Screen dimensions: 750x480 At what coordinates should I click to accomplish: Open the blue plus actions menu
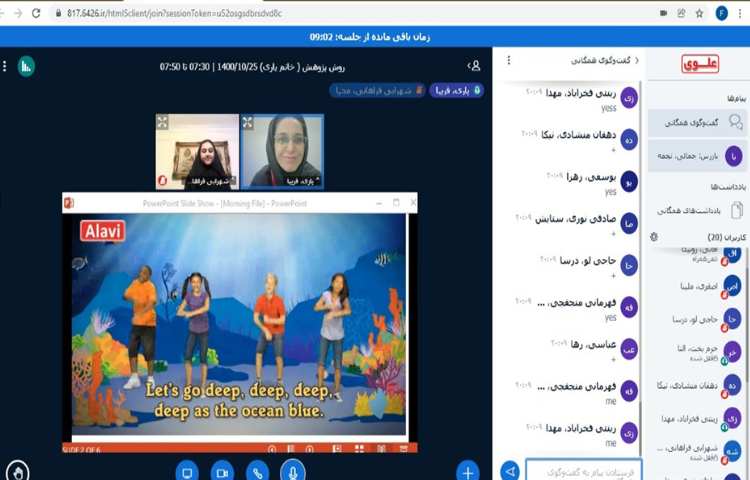pos(467,471)
